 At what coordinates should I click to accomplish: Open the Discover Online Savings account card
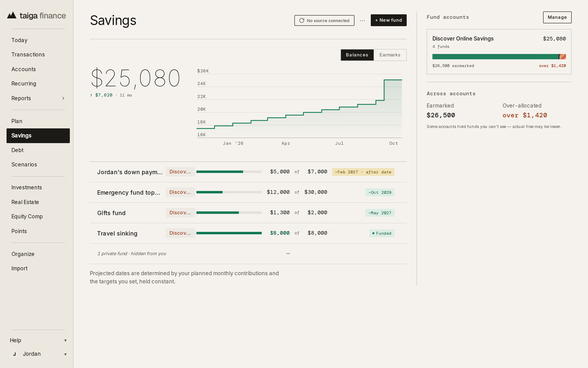tap(499, 52)
